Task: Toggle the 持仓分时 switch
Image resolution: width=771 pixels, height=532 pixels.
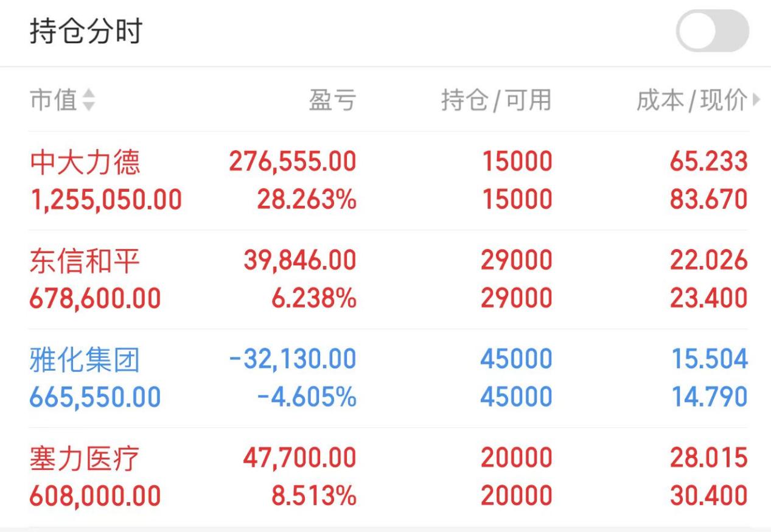Action: 712,31
